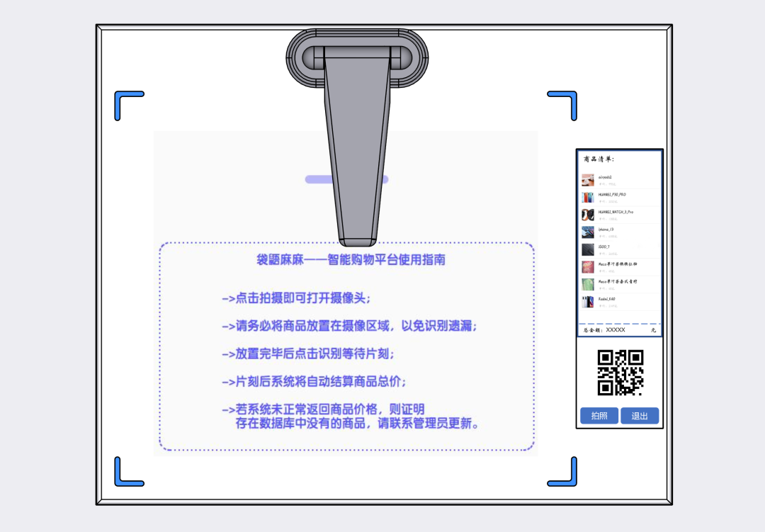Click the airpods2 product thumbnail
Viewport: 765px width, 532px height.
click(x=587, y=180)
